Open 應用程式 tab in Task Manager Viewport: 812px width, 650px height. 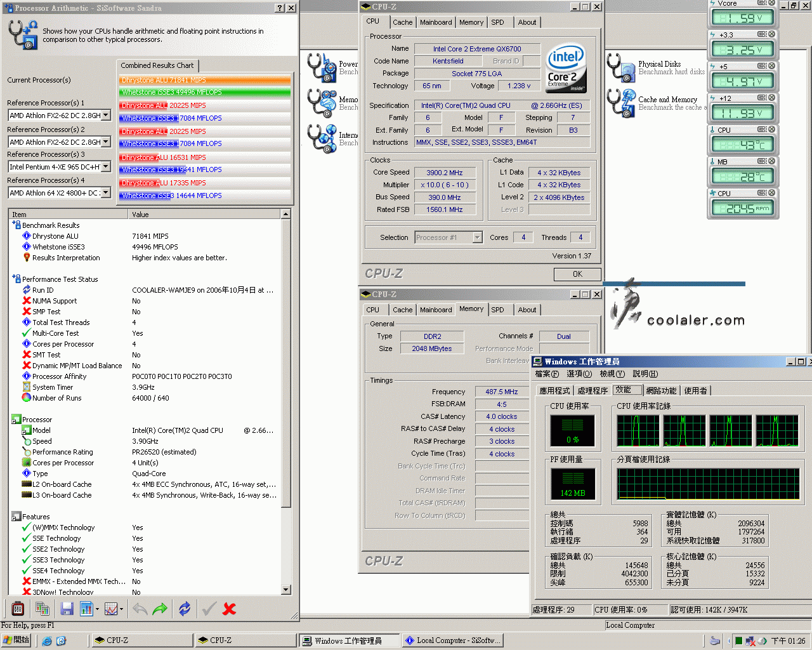click(554, 391)
